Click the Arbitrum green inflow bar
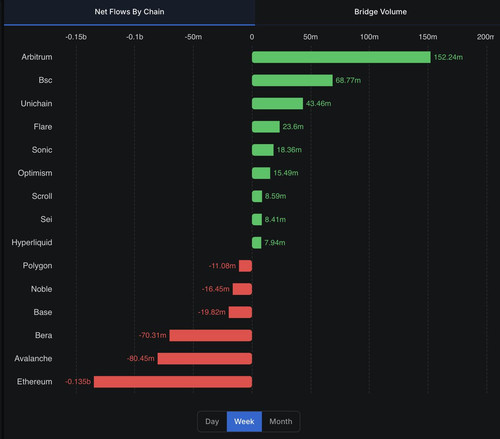 [341, 57]
